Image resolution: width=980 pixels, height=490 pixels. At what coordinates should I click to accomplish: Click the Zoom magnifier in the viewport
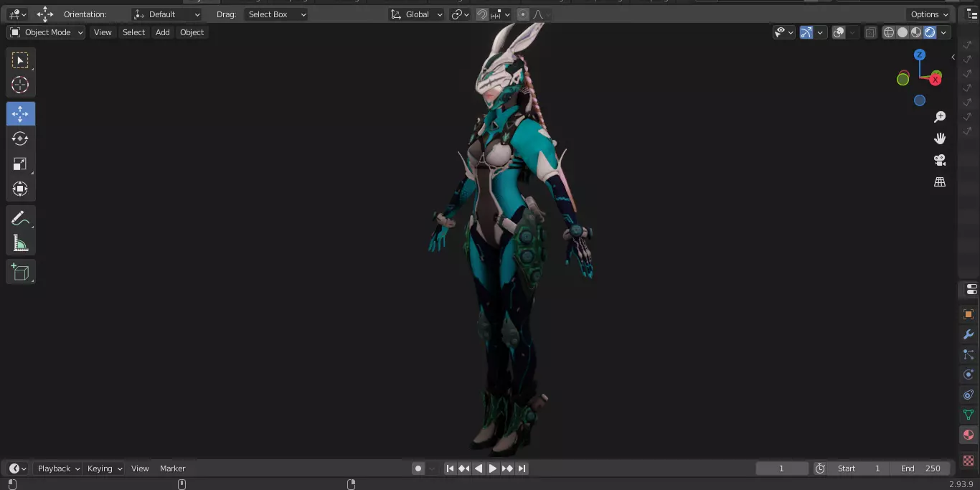940,117
